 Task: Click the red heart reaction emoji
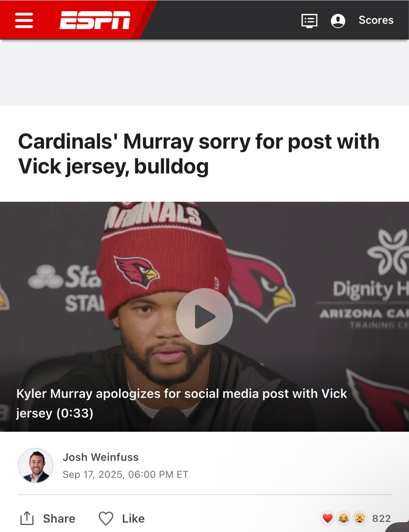click(x=328, y=518)
